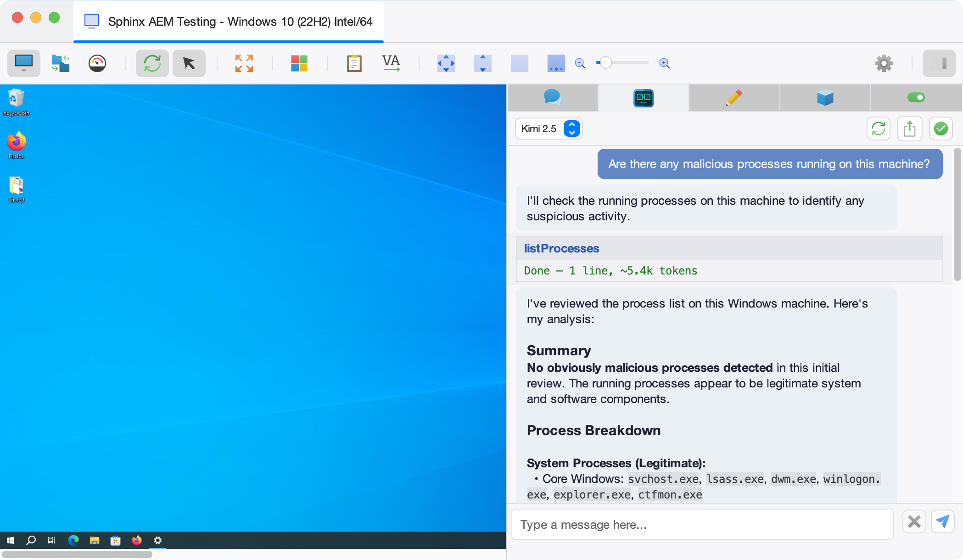Viewport: 963px width, 560px height.
Task: Send message with paper plane button
Action: click(x=943, y=521)
